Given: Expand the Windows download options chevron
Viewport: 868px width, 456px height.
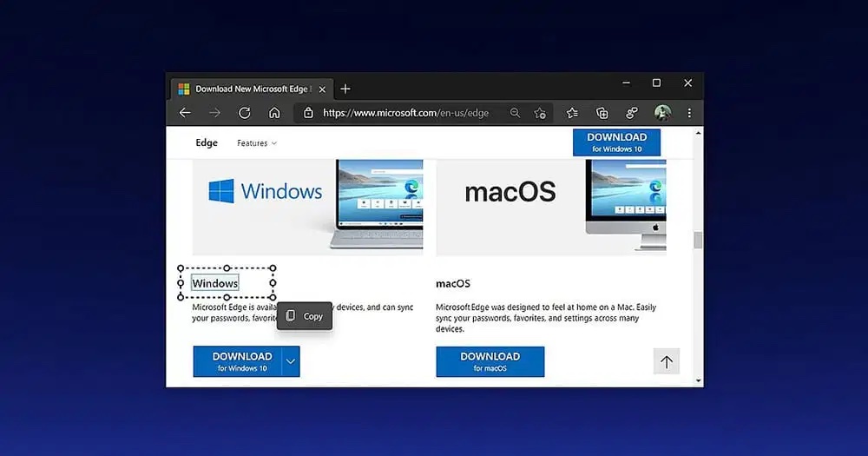Looking at the screenshot, I should coord(291,361).
